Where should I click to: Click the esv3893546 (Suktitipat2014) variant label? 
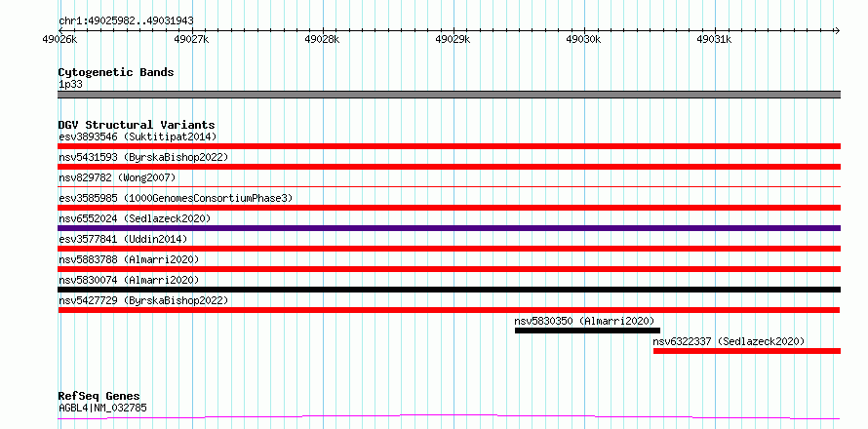[x=138, y=136]
